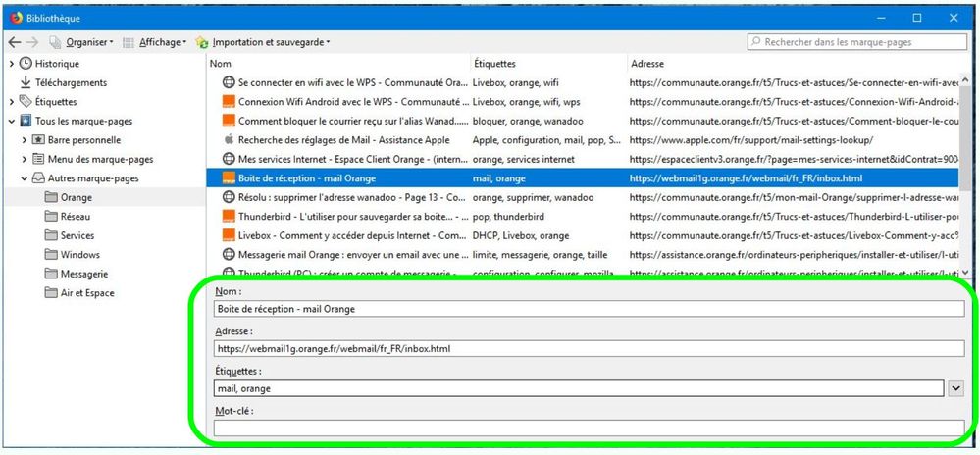
Task: Click the forward arrow in the toolbar
Action: (32, 42)
